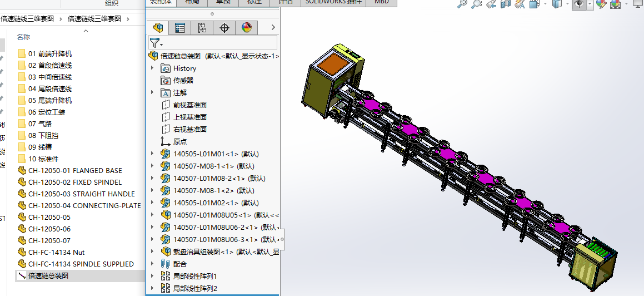Select component 140505-L01M02<1>
The width and height of the screenshot is (644, 296).
pyautogui.click(x=210, y=203)
